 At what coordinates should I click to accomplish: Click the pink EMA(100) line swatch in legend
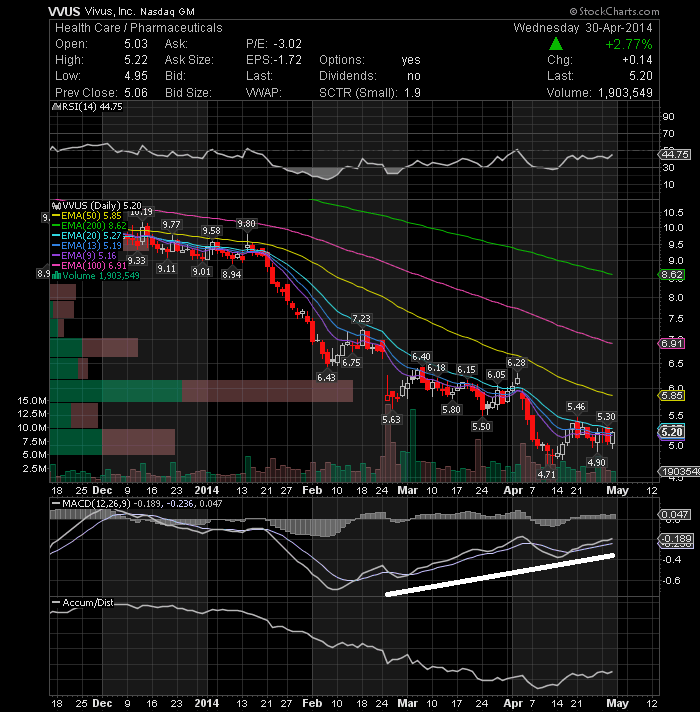(x=56, y=266)
